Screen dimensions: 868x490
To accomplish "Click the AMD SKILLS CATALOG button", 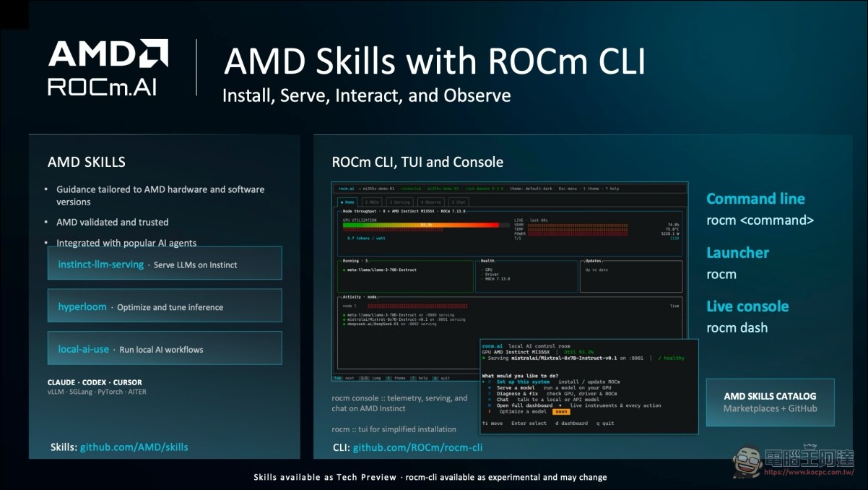I will (x=770, y=402).
